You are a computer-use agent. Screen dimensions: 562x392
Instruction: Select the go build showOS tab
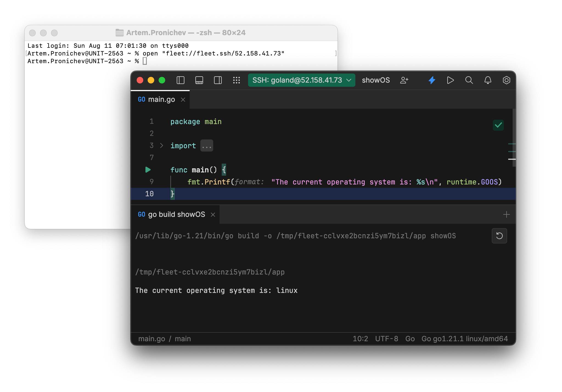pos(176,214)
